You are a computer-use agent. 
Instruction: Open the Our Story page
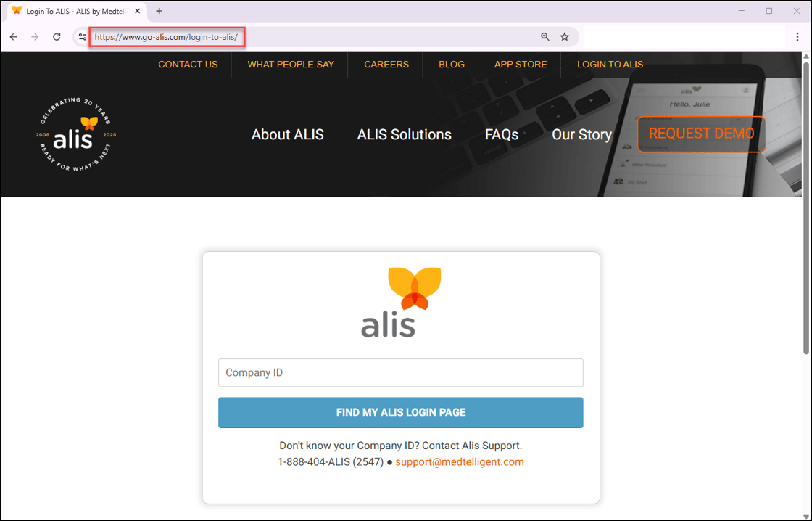[x=581, y=134]
